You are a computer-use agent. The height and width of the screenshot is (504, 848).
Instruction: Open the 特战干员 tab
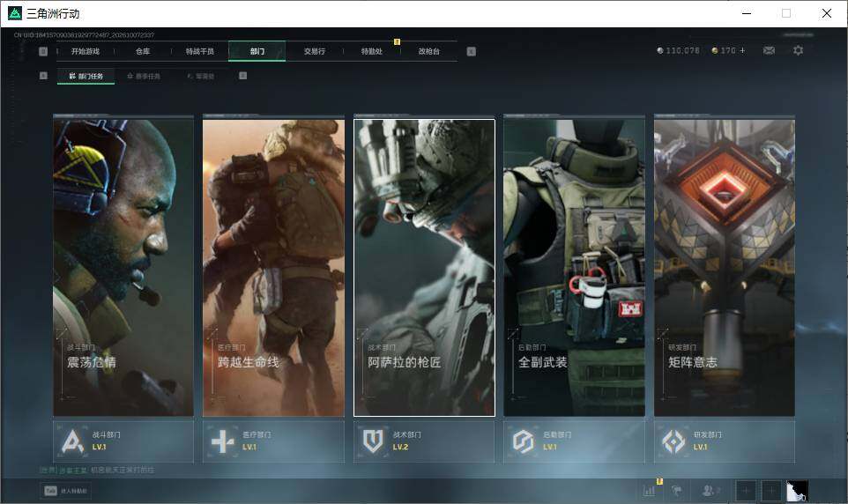pyautogui.click(x=200, y=51)
